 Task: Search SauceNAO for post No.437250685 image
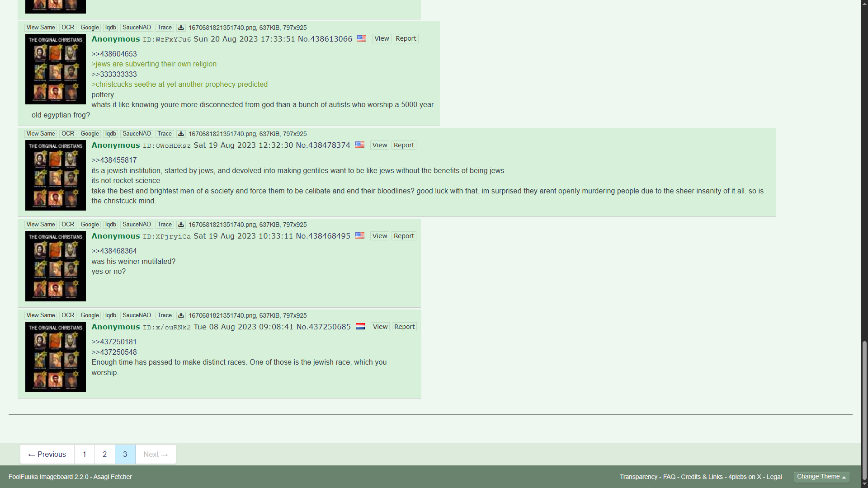(137, 315)
